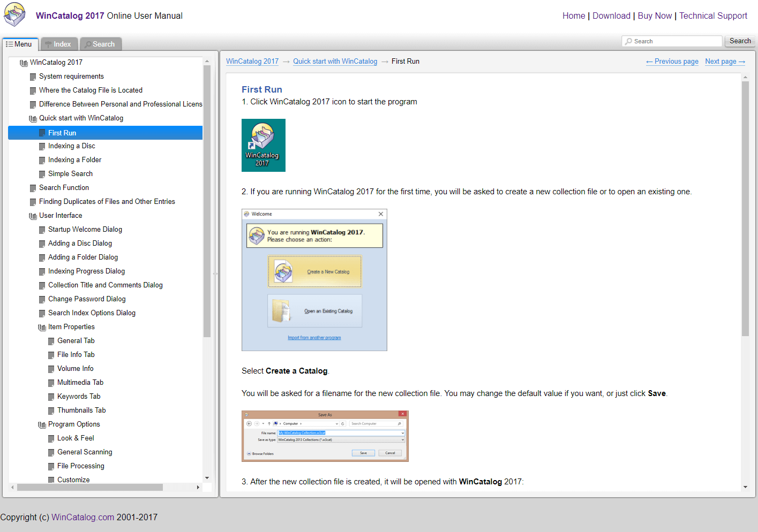Image resolution: width=758 pixels, height=532 pixels.
Task: Open the Technical Support link
Action: coord(713,16)
